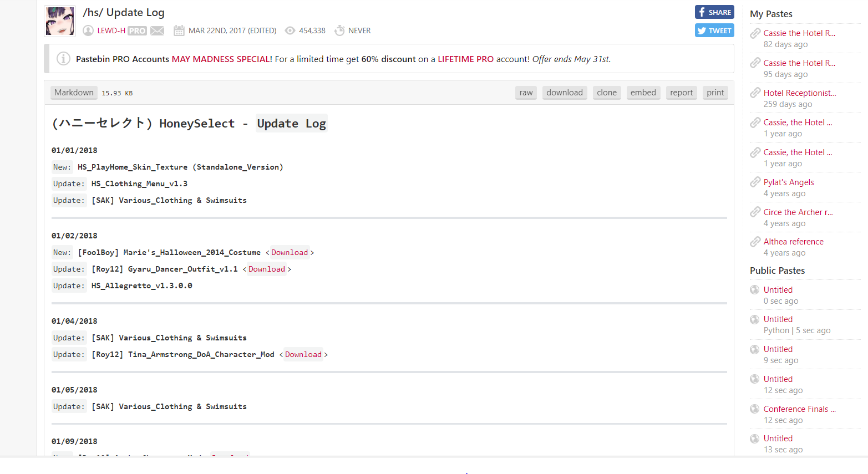Tweet this paste
Image resolution: width=868 pixels, height=474 pixels.
tap(714, 30)
